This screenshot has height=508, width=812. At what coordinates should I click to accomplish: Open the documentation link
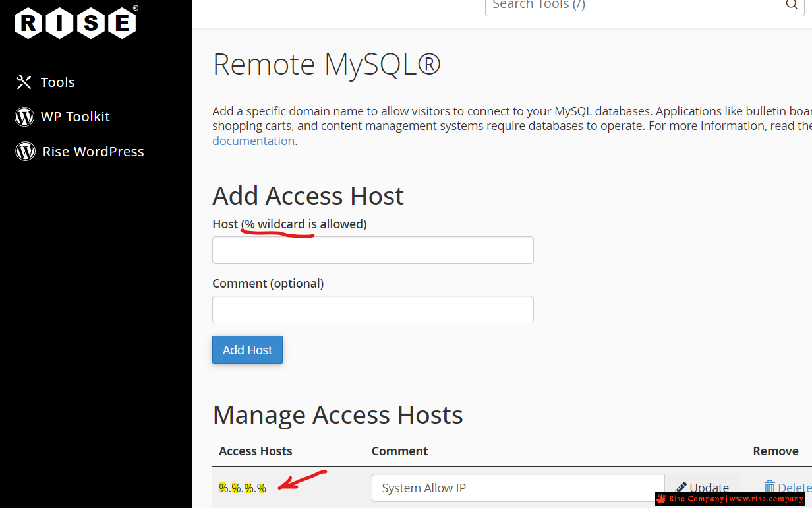[253, 141]
